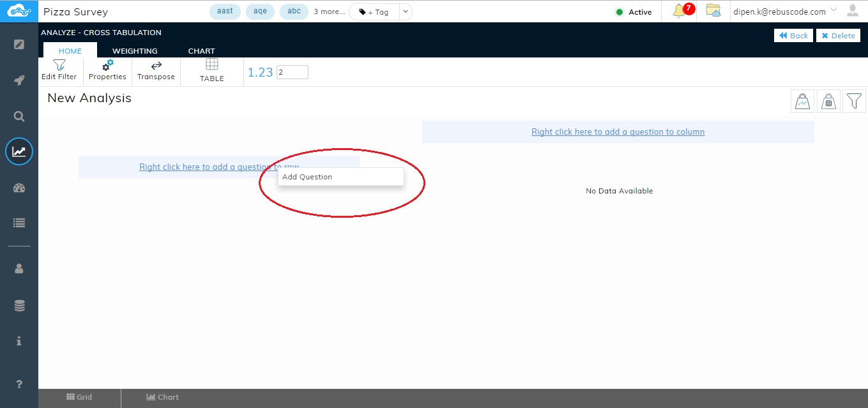Open the list view sidebar icon
This screenshot has height=408, width=868.
click(19, 223)
